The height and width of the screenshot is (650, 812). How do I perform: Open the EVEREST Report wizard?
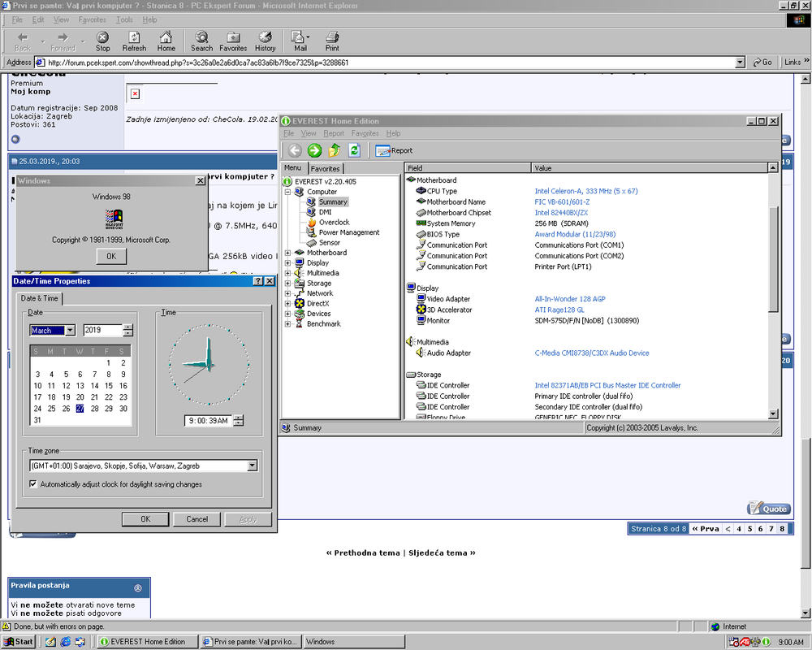394,151
